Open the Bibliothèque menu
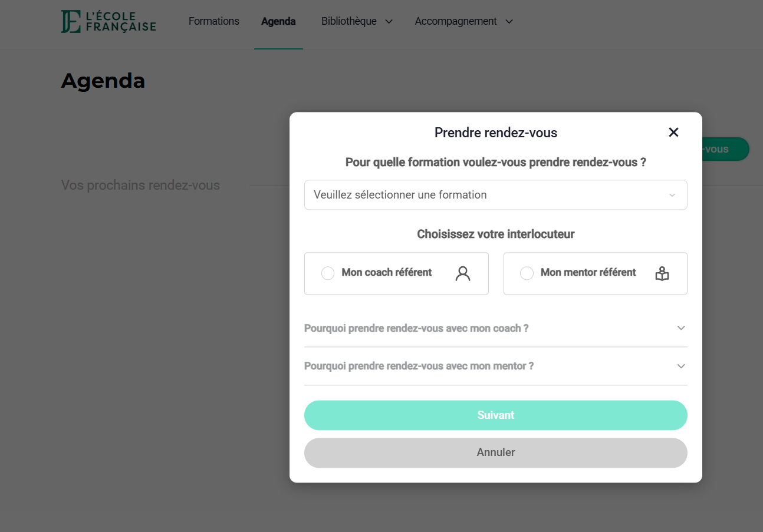 [349, 21]
